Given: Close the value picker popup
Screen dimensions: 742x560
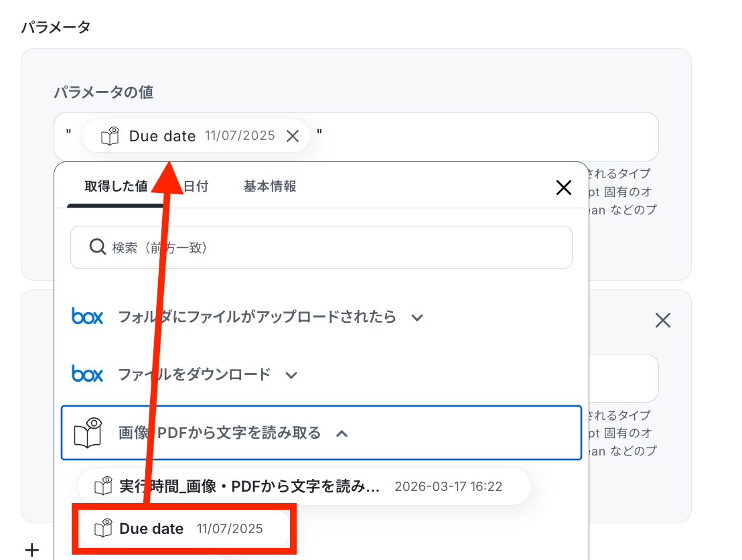Looking at the screenshot, I should 564,188.
